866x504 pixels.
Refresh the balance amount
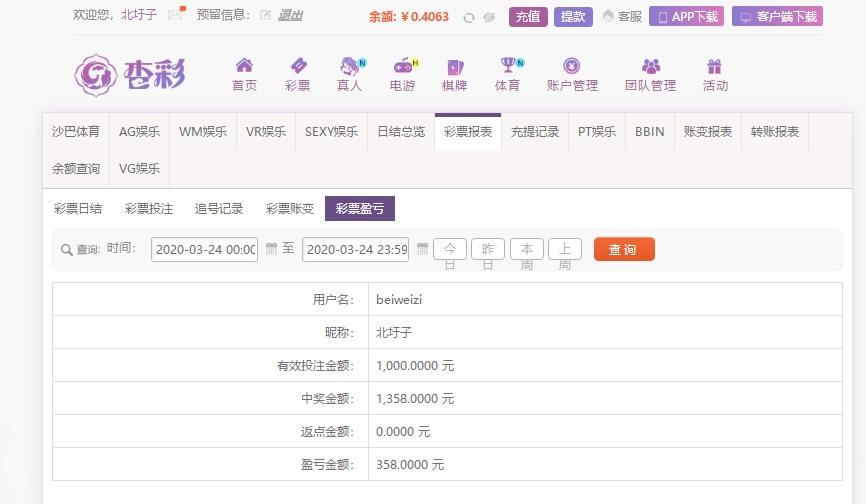[469, 18]
